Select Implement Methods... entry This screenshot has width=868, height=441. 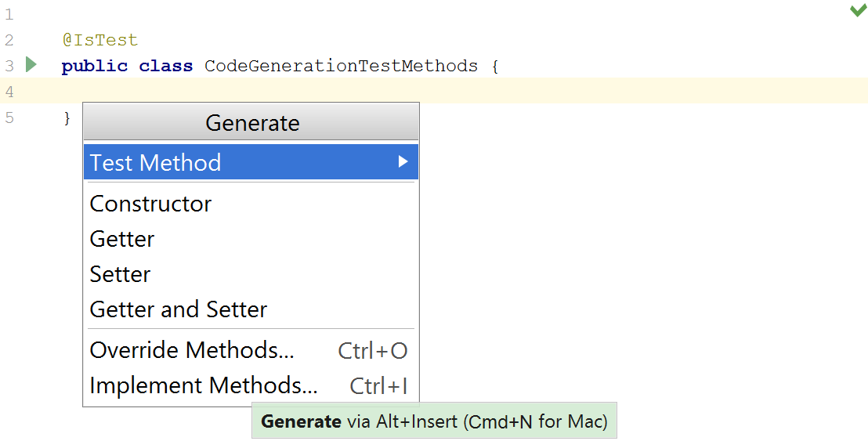tap(204, 385)
